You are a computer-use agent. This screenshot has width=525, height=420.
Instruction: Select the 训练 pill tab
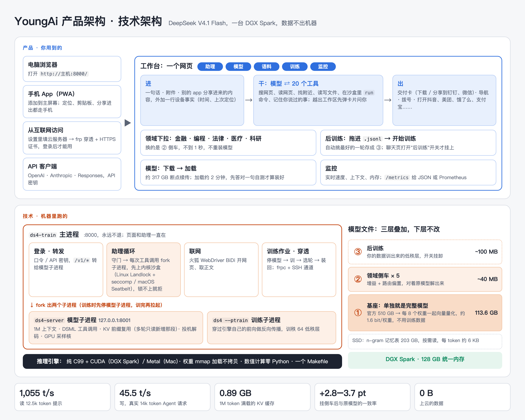tap(295, 66)
